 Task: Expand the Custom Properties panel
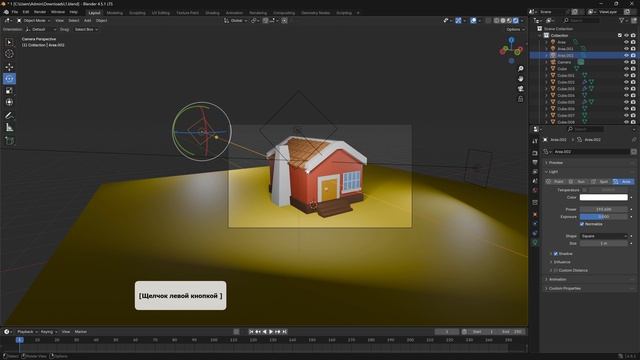(x=590, y=289)
